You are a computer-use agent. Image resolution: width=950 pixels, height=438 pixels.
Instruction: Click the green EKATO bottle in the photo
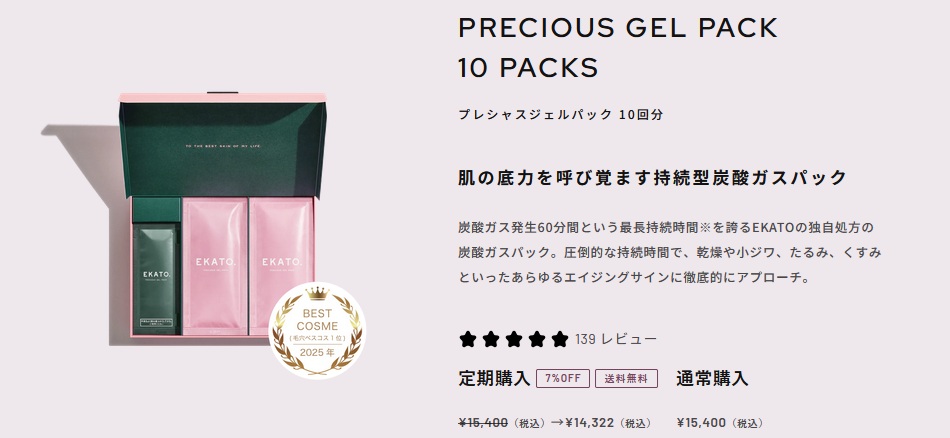154,278
